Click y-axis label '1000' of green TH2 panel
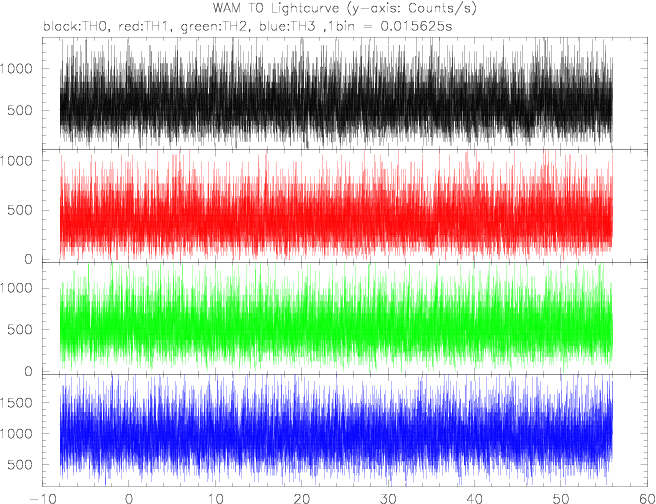Image resolution: width=656 pixels, height=504 pixels. 16,288
